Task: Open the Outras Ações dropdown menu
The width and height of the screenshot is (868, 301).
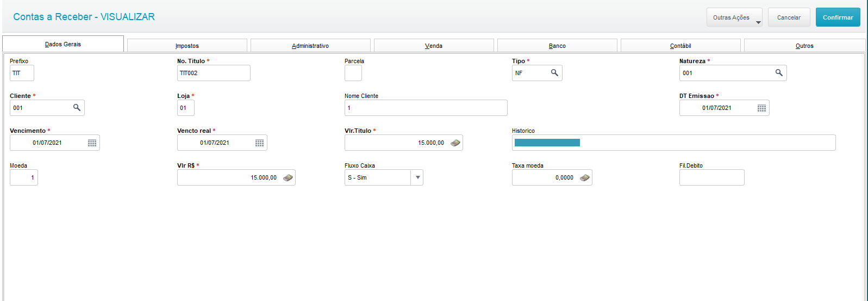Action: (734, 17)
